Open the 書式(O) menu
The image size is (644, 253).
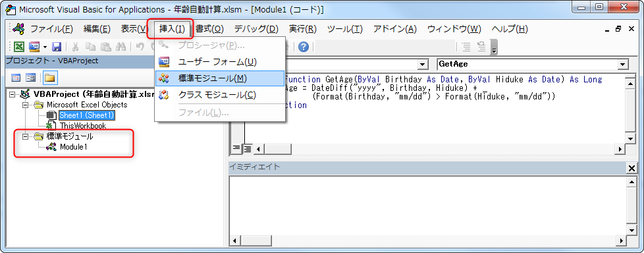tap(209, 29)
